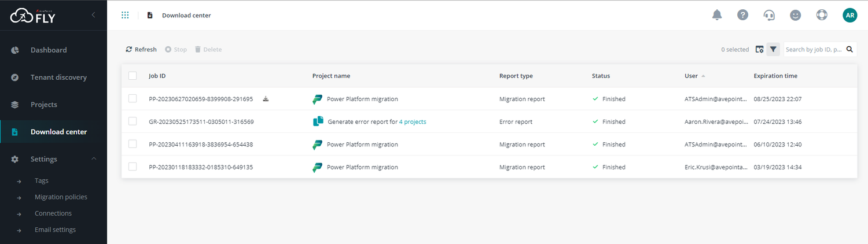This screenshot has height=244, width=868.
Task: Check the GR-20230525173511 job row checkbox
Action: [x=133, y=121]
